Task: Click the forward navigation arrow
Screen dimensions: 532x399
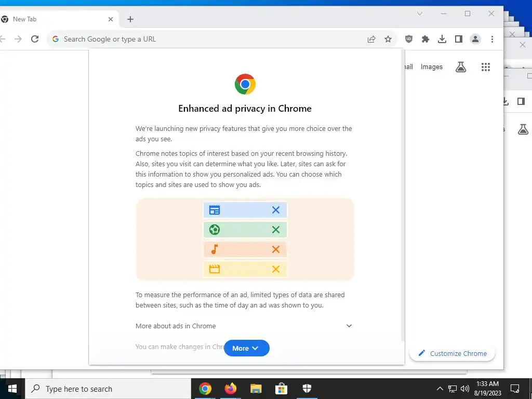Action: click(x=18, y=39)
